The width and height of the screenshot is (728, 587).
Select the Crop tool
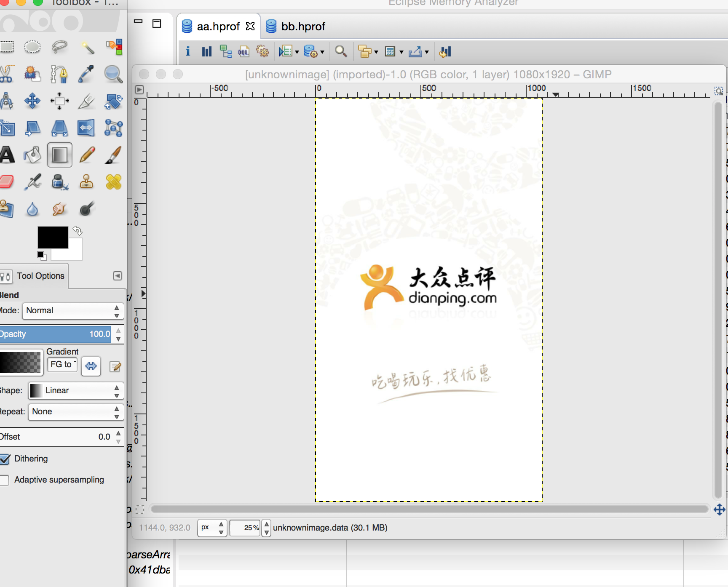[86, 101]
